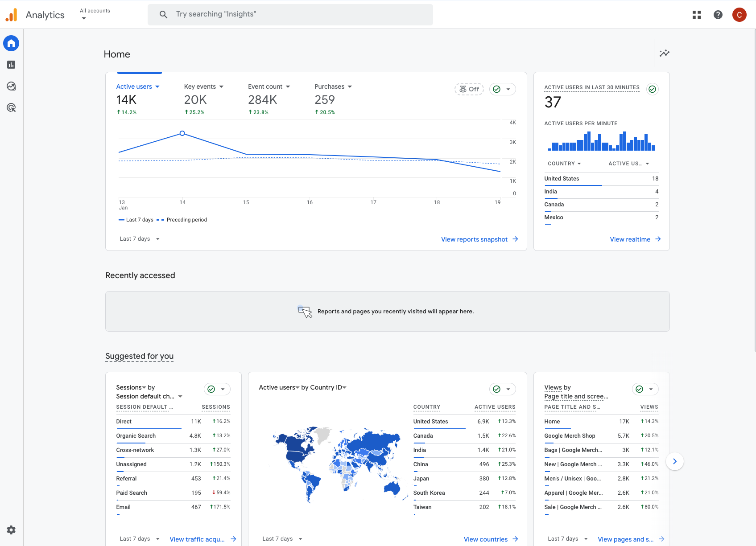Open Admin settings gear icon
This screenshot has width=756, height=546.
pyautogui.click(x=11, y=530)
